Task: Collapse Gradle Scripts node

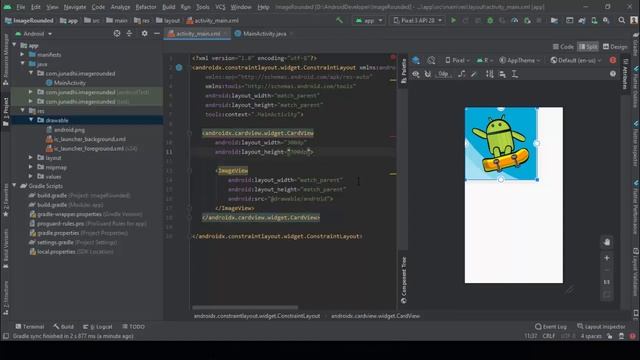Action: (x=14, y=186)
